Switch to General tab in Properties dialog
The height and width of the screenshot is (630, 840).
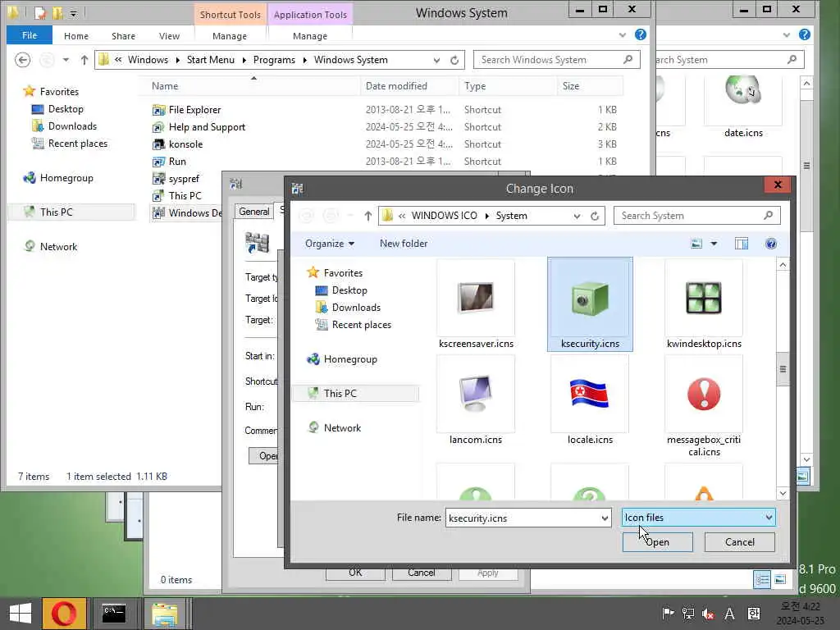click(x=254, y=211)
